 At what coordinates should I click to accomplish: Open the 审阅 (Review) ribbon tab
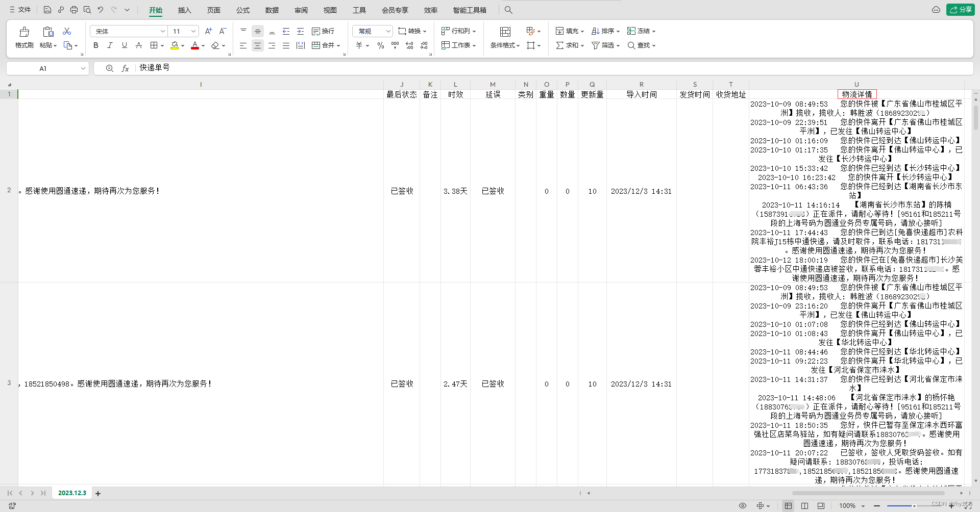[301, 10]
